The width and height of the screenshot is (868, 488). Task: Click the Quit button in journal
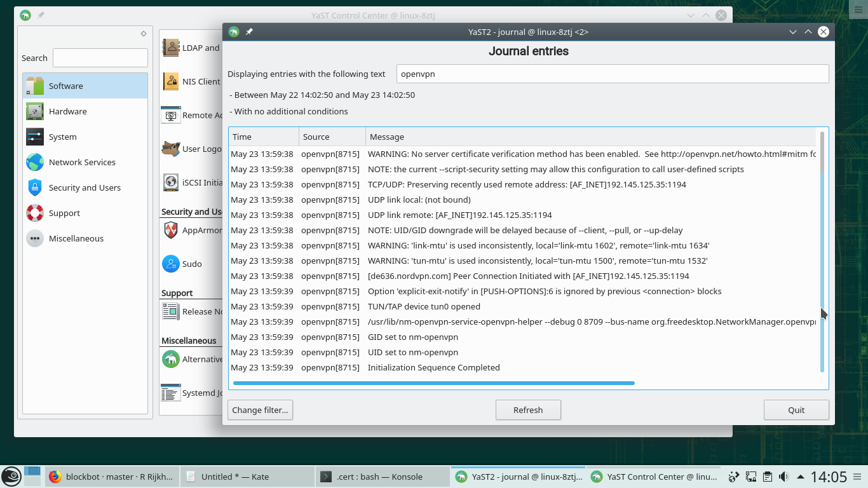coord(796,410)
